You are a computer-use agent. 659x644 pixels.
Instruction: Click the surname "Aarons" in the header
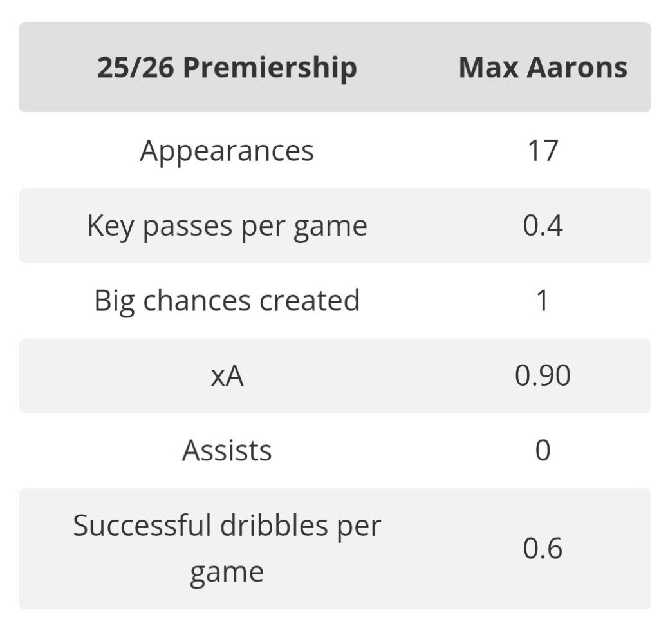(x=577, y=68)
